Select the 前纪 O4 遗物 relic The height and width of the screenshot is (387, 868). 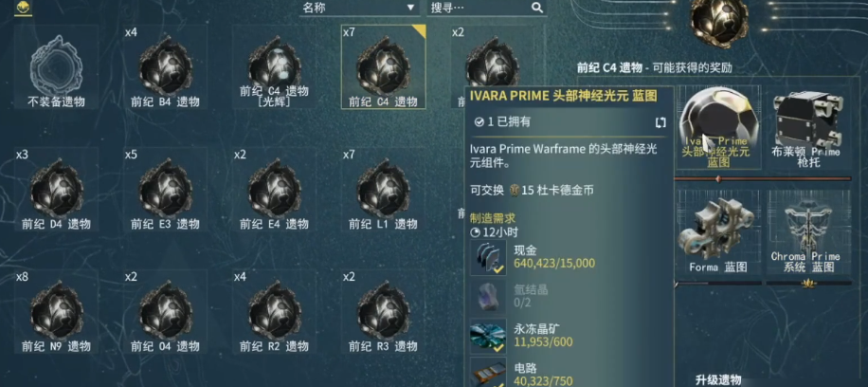tap(165, 312)
